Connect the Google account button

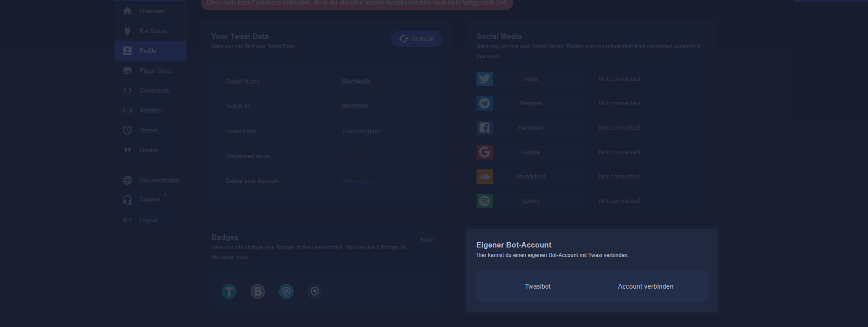click(x=530, y=152)
